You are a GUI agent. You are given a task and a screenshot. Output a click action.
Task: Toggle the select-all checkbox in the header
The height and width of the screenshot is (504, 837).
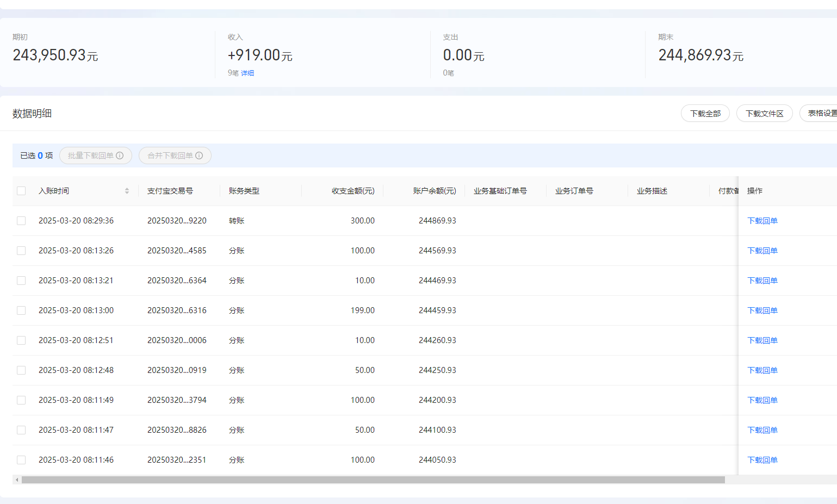(21, 191)
